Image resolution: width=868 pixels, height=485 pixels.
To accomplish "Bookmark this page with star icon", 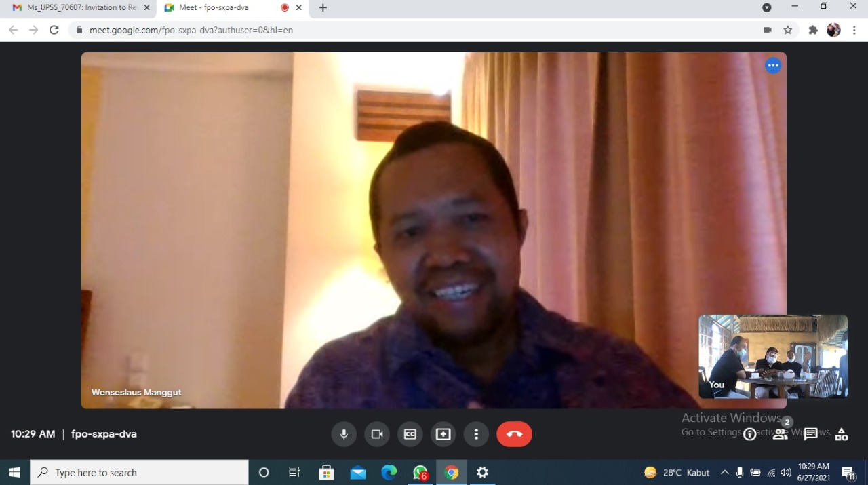I will point(788,30).
